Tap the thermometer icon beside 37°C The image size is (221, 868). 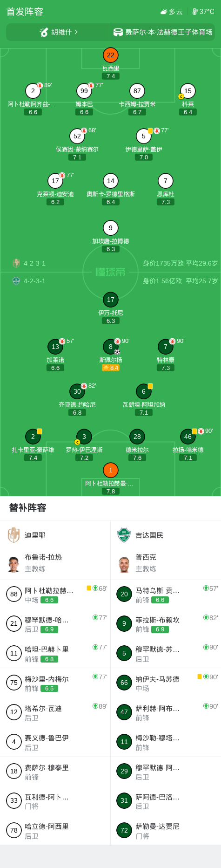click(195, 12)
